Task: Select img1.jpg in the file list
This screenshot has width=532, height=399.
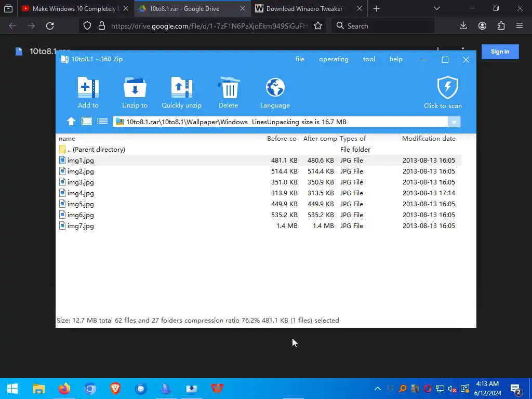Action: pos(259,160)
